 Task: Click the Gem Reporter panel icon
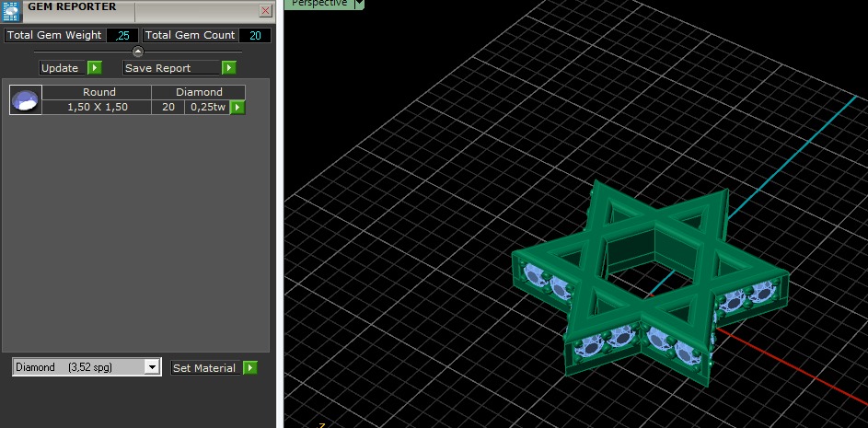coord(11,10)
